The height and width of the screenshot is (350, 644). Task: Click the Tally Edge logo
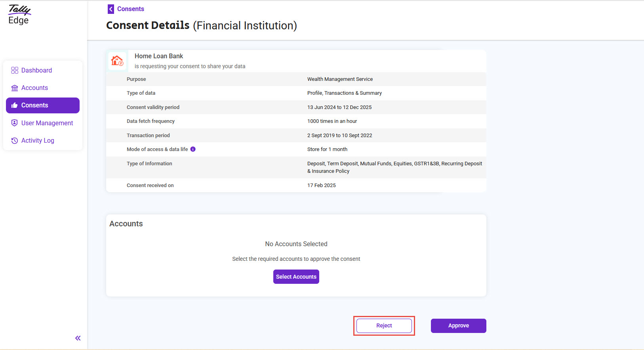(19, 15)
